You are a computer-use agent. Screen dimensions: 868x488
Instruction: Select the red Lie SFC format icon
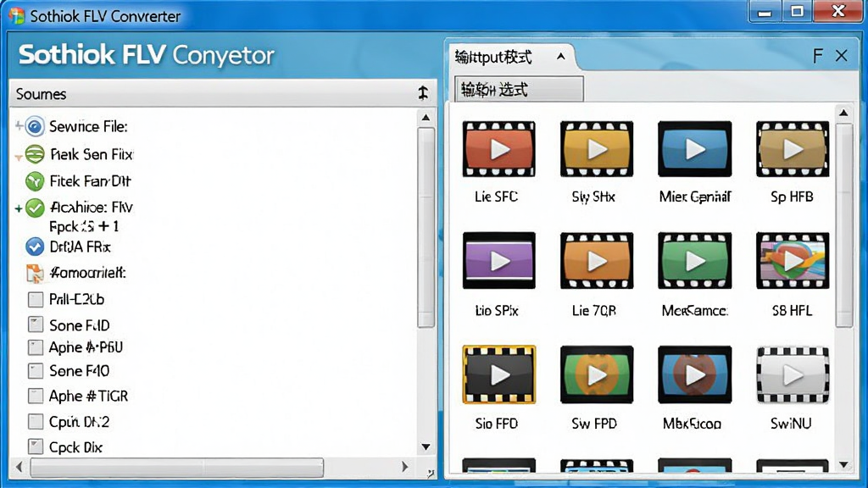click(498, 149)
